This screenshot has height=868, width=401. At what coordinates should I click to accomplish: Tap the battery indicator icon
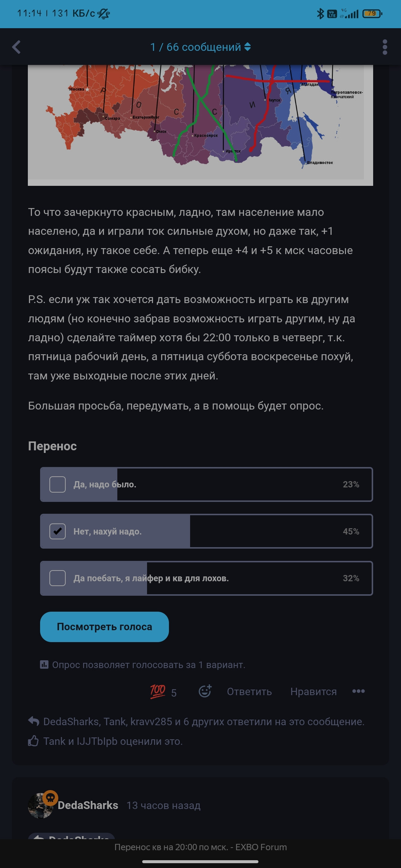372,14
